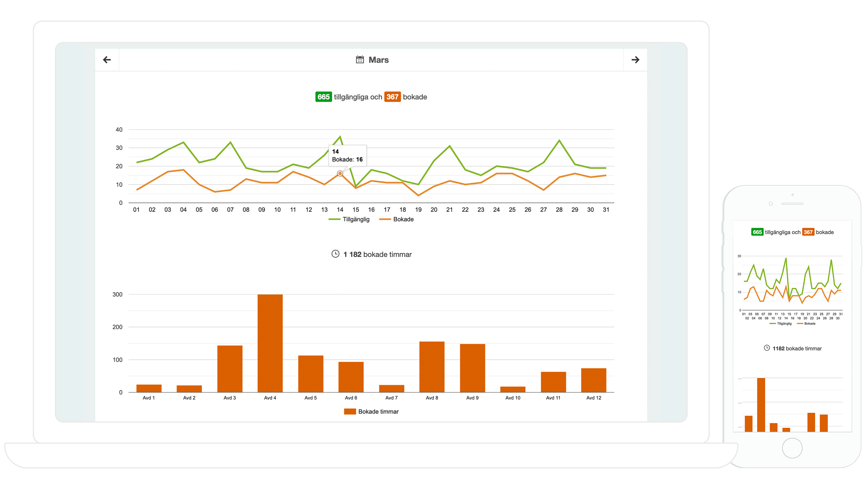
Task: Click the '1 182 bokade timmar' heading
Action: pos(377,254)
